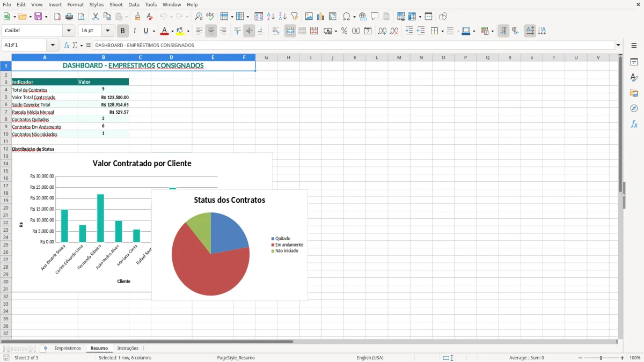This screenshot has width=644, height=362.
Task: Open the Font Name dropdown arrow
Action: coord(69,31)
